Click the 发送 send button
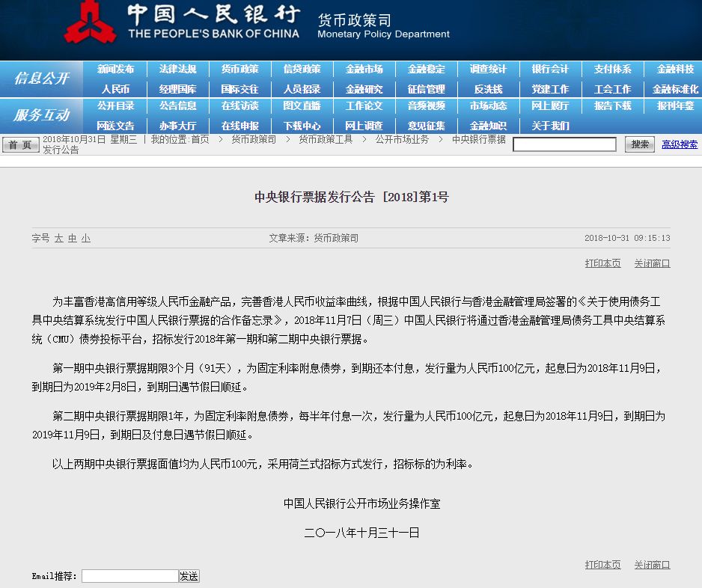This screenshot has width=702, height=588. click(x=189, y=576)
